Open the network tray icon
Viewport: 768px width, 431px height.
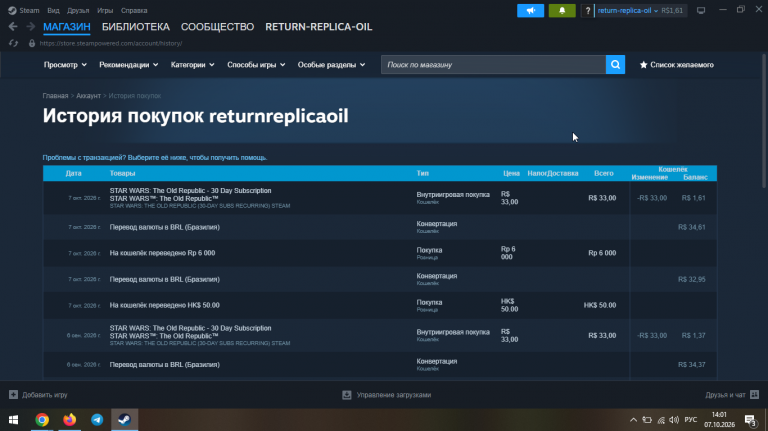coord(661,420)
